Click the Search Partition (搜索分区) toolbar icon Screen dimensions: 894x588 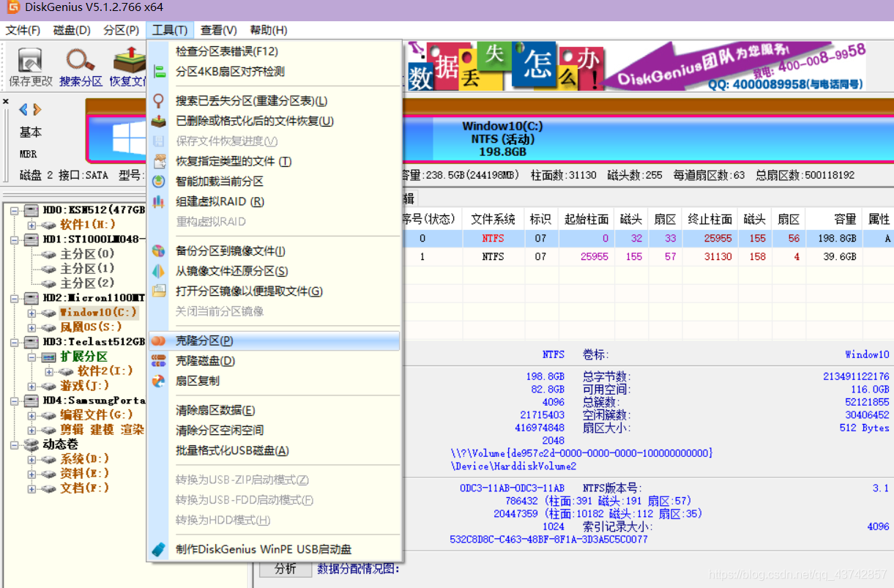[81, 67]
